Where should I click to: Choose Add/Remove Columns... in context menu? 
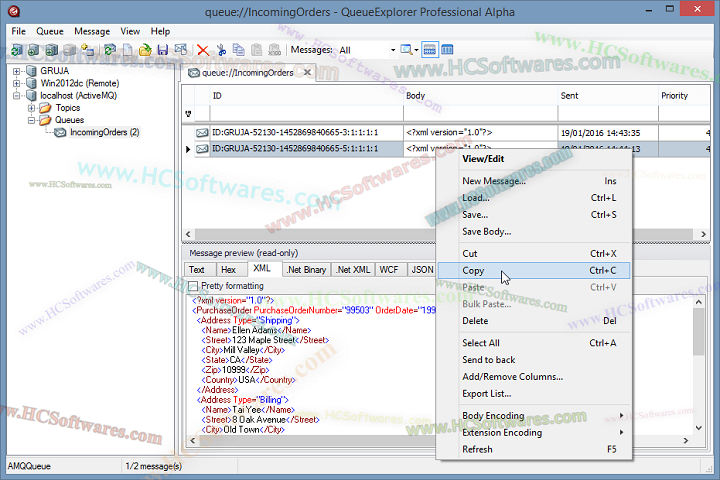point(534,377)
